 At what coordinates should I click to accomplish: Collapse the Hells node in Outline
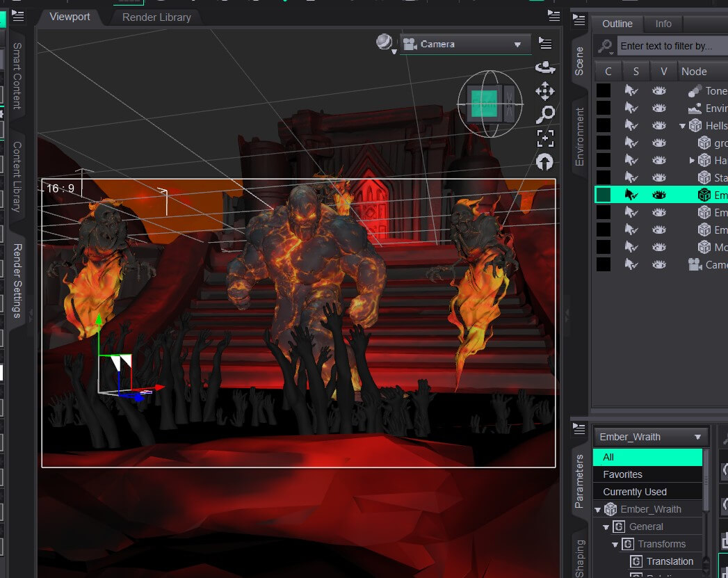pos(682,126)
